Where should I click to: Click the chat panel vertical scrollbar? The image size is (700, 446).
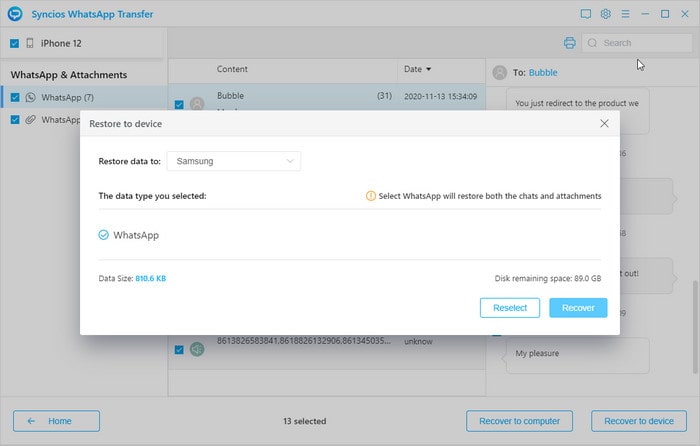(x=695, y=327)
